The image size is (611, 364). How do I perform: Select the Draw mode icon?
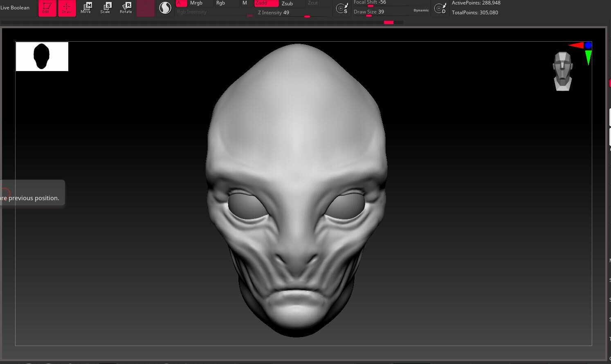pyautogui.click(x=67, y=8)
